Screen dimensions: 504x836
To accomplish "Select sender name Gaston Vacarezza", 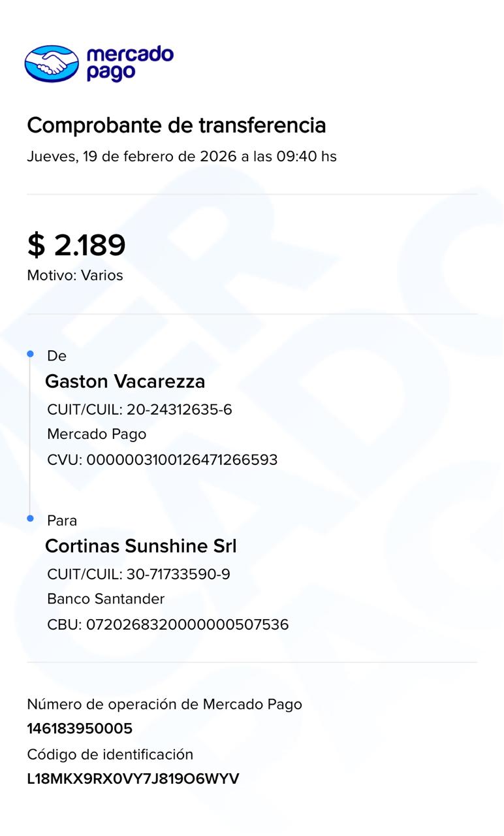I will pyautogui.click(x=125, y=381).
